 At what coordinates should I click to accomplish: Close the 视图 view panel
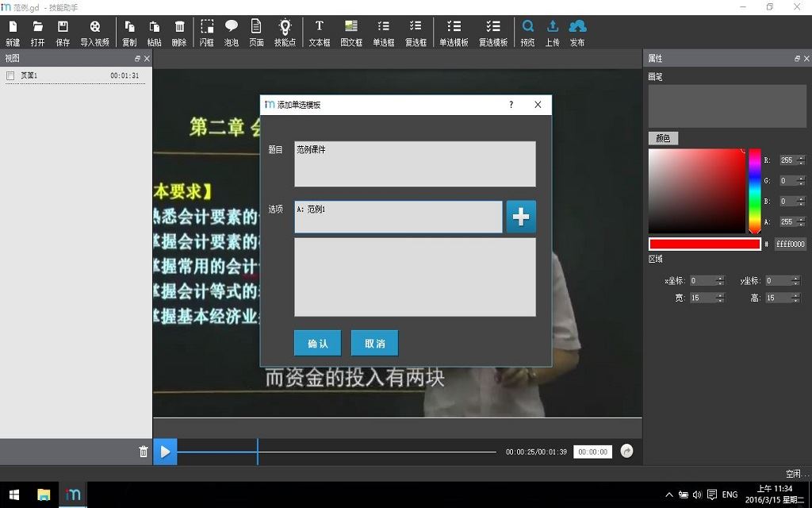(x=147, y=59)
